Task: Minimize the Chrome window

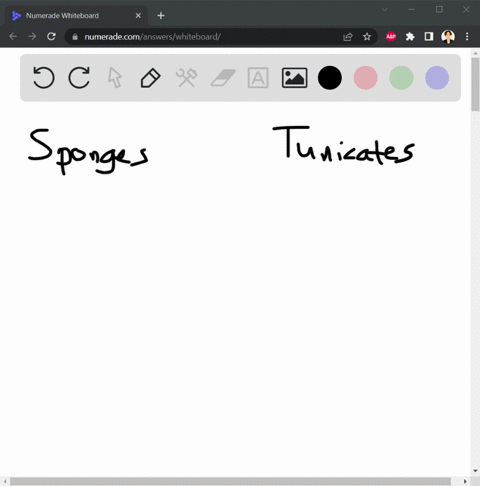Action: [x=412, y=9]
